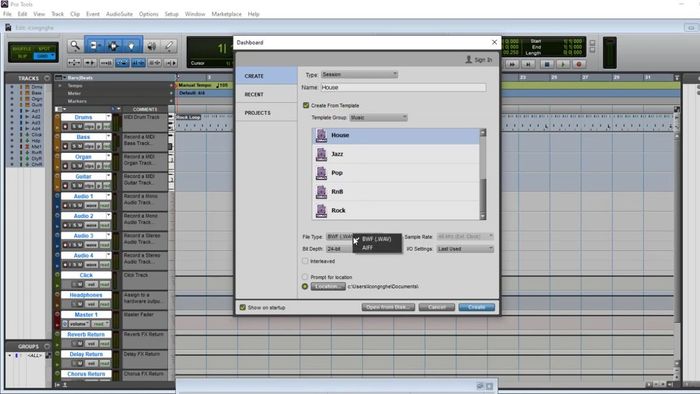Click the House template icon
Screen dimensions: 700x394
321,135
